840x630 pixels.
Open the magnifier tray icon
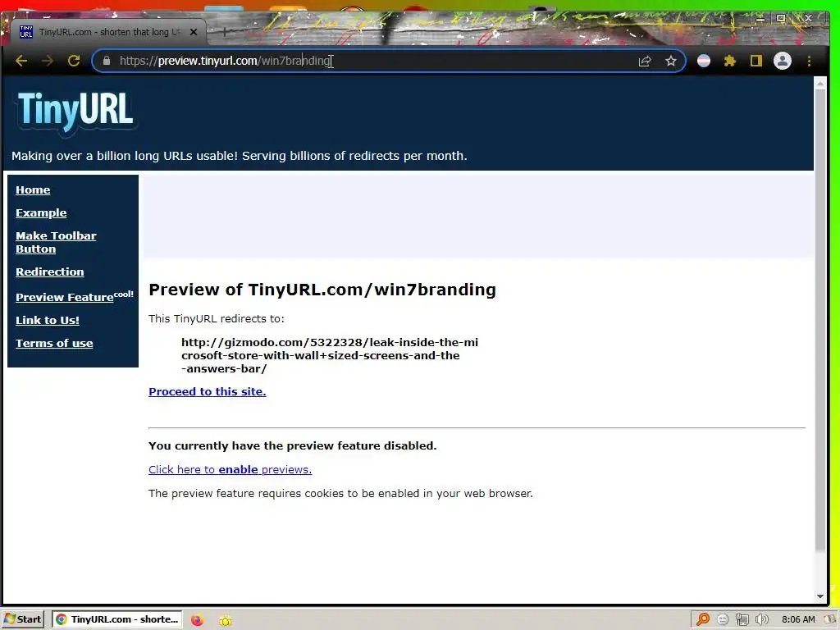[x=703, y=619]
